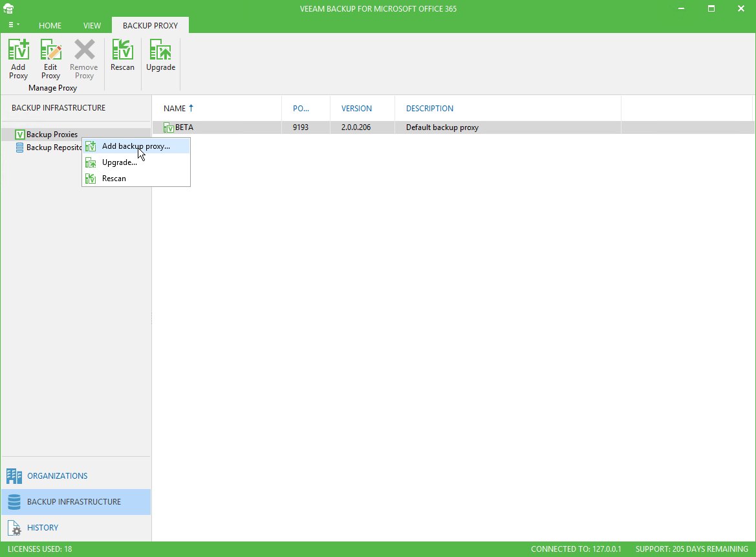Click the Rescan context menu icon

(x=91, y=179)
